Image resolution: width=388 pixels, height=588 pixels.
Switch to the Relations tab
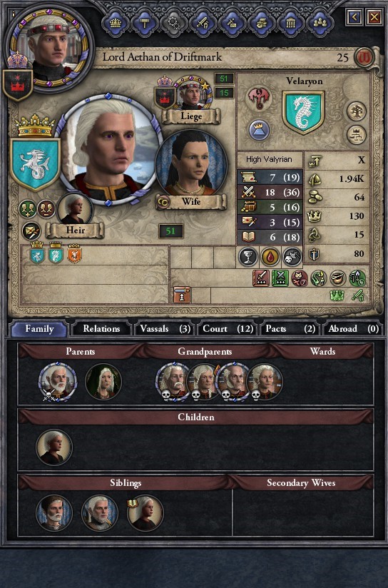pyautogui.click(x=101, y=329)
